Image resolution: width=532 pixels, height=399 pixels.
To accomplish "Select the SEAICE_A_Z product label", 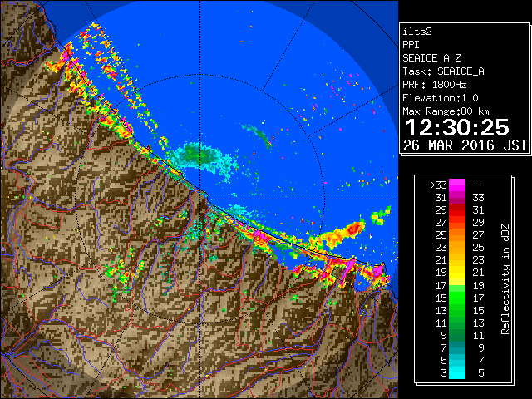I will pos(431,58).
